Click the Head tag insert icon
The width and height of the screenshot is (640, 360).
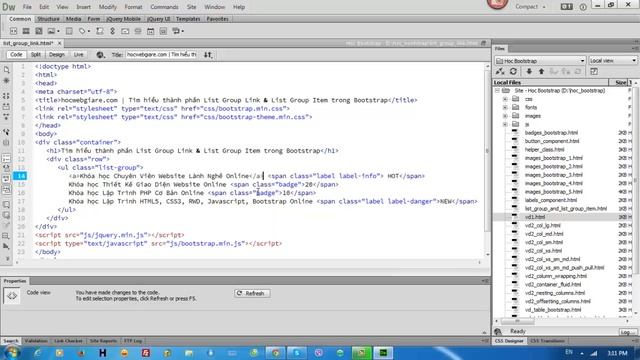[82, 31]
